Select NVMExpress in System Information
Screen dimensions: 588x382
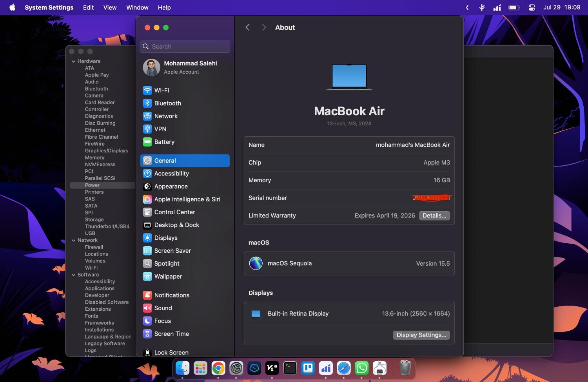coord(100,165)
